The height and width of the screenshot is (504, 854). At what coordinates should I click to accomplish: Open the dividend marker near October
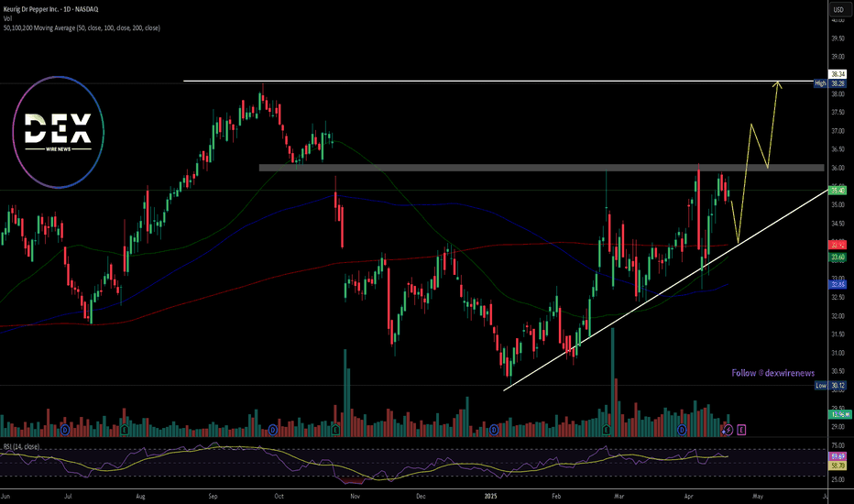pyautogui.click(x=273, y=430)
